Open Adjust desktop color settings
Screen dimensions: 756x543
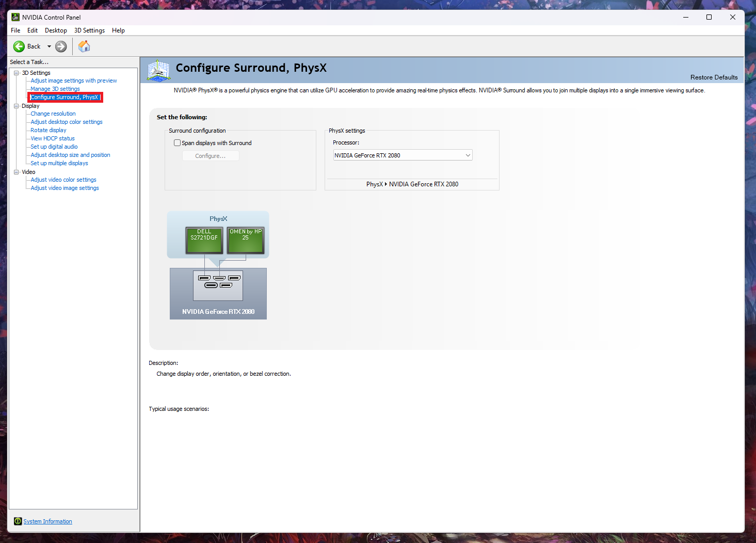(67, 122)
